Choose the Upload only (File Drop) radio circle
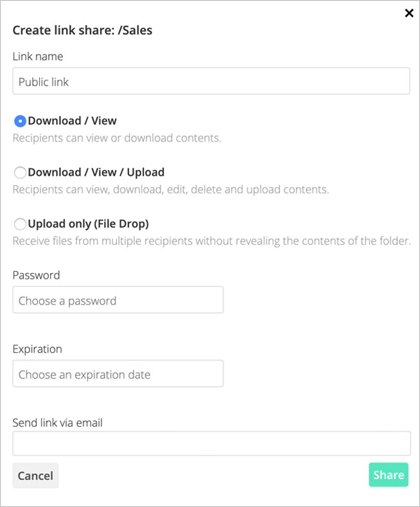420x507 pixels. (20, 224)
